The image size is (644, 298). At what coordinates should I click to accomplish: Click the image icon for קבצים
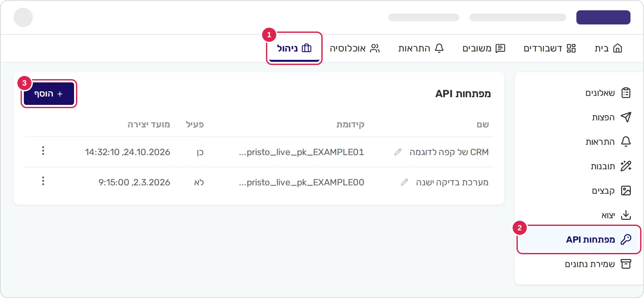(x=626, y=191)
